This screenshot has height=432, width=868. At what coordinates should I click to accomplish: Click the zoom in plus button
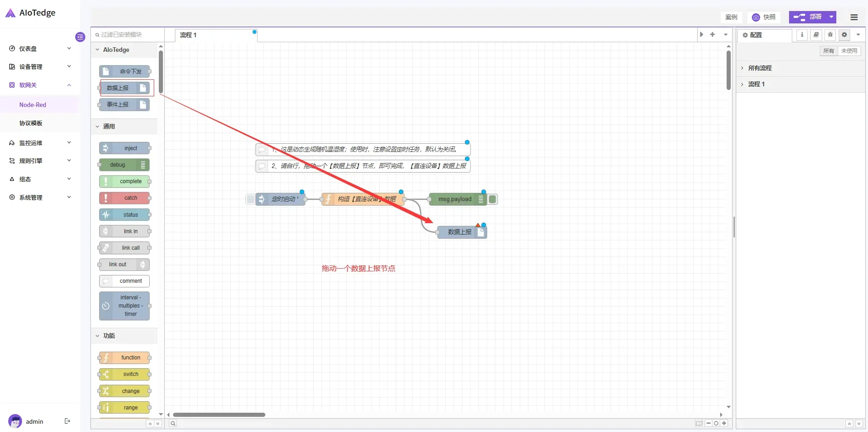pos(724,423)
